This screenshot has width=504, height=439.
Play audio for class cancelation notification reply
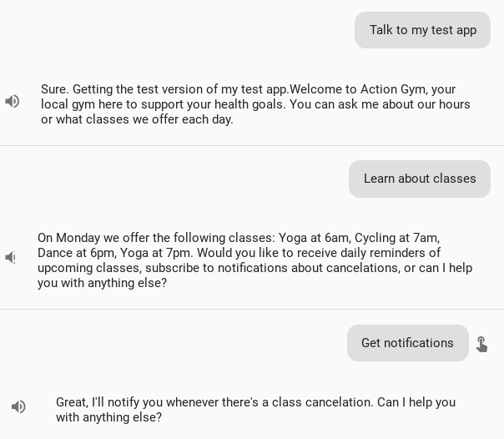click(18, 406)
